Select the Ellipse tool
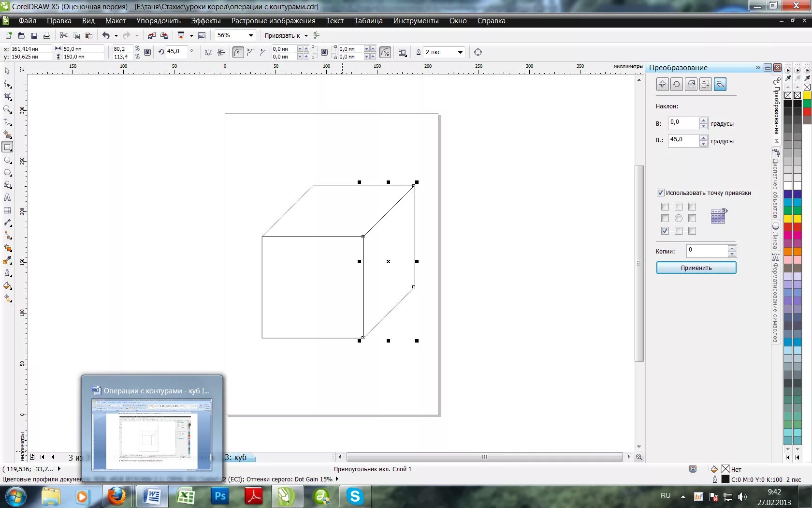This screenshot has width=812, height=508. coord(7,160)
